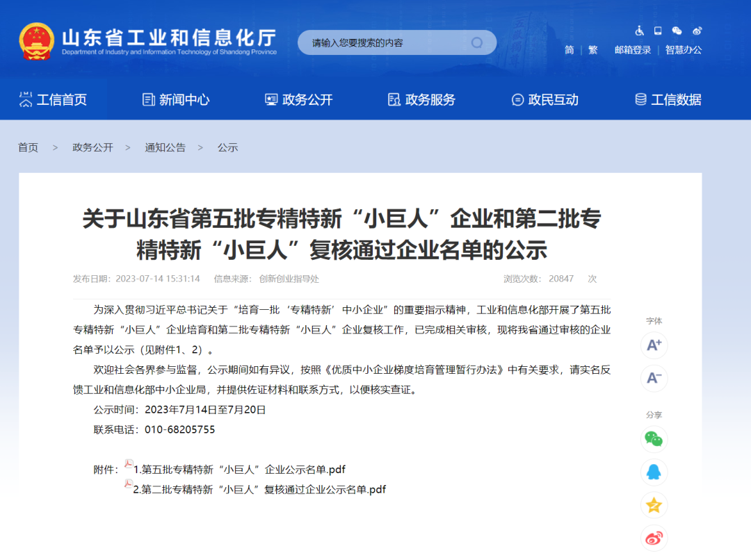Viewport: 751px width, 560px height.
Task: Share to QQ using the penguin icon
Action: coord(654,472)
